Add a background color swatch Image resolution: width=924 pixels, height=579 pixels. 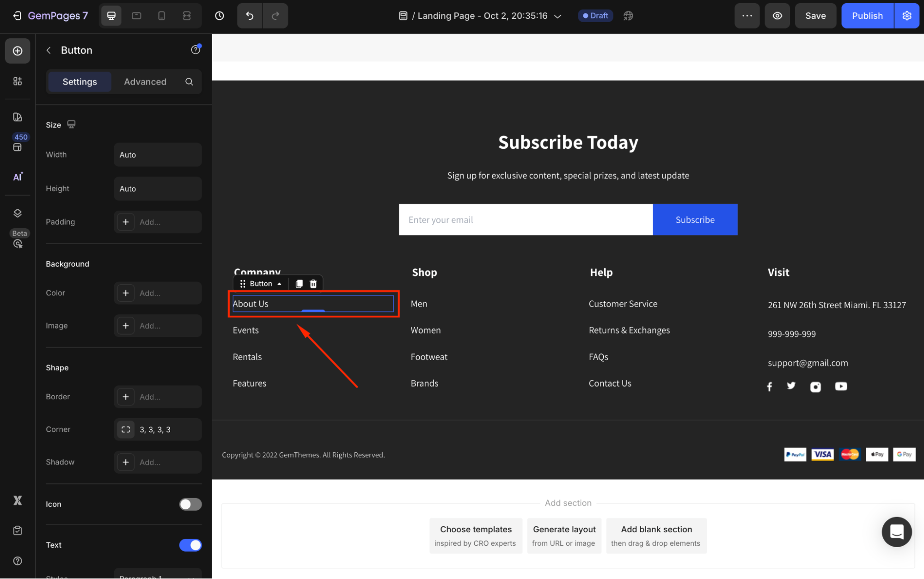(x=126, y=293)
